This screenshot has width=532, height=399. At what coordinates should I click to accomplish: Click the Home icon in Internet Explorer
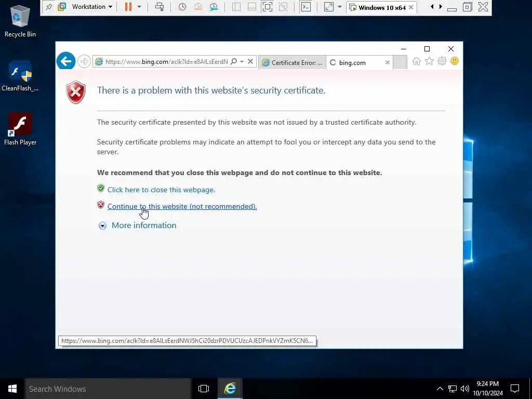click(x=417, y=61)
